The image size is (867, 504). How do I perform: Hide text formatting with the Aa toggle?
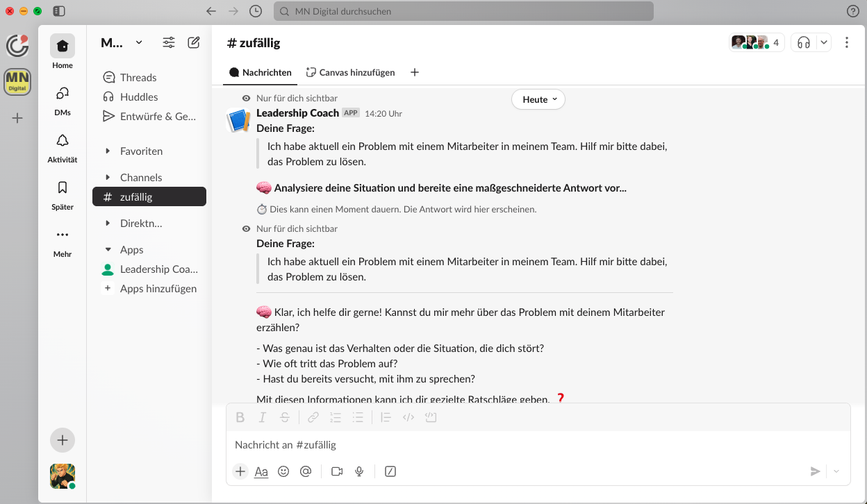coord(261,471)
